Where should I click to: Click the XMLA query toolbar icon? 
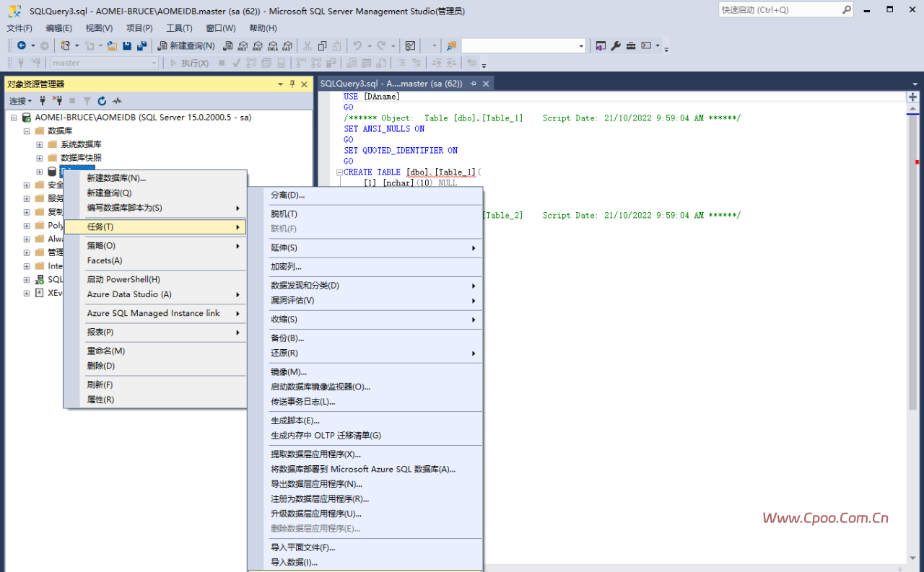tap(273, 45)
